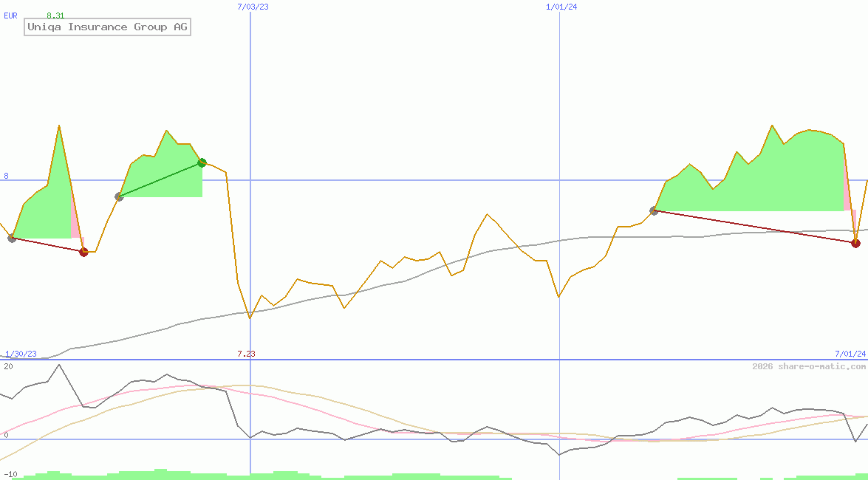Click the gray dot at the chart's far left edge

click(x=12, y=238)
